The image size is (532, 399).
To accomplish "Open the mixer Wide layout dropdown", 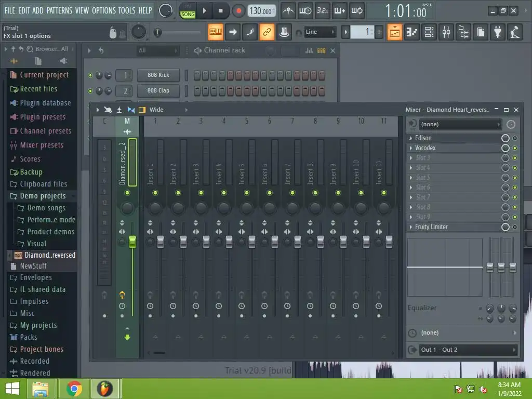I will coord(168,110).
